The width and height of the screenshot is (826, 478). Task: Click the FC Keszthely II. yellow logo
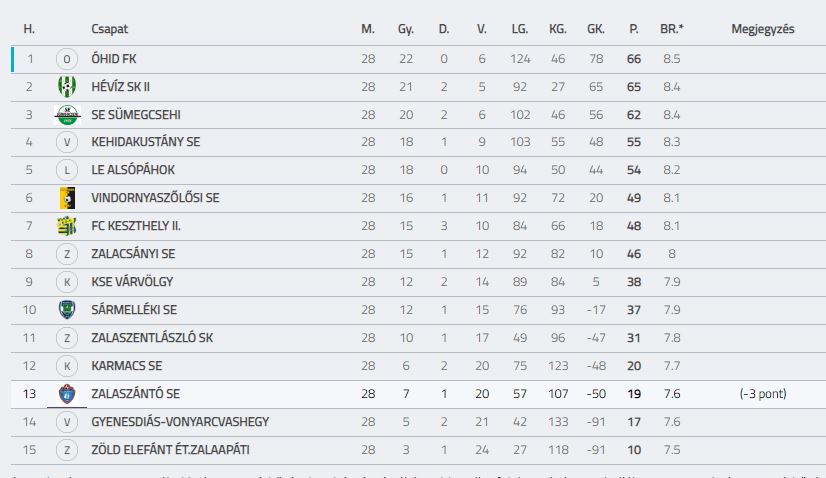[67, 226]
